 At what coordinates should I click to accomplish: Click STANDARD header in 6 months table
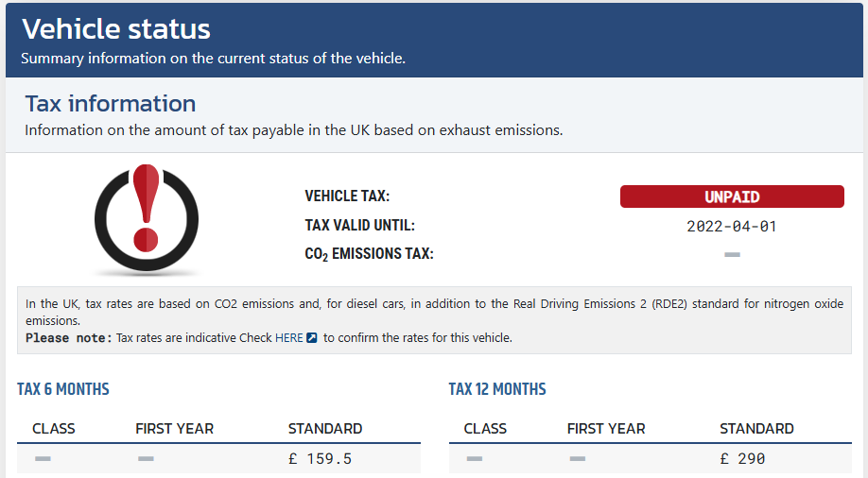tap(325, 429)
